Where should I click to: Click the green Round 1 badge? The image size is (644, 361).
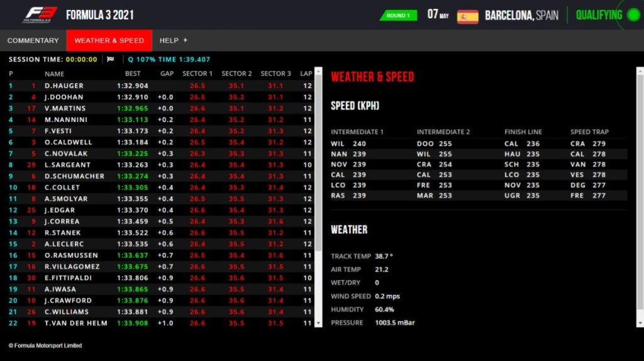398,16
